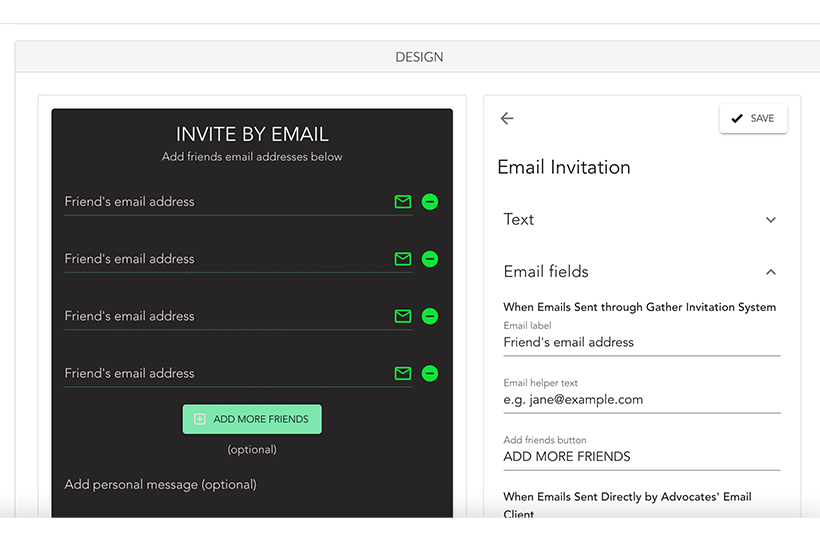Click the envelope icon in first email row

tap(403, 202)
